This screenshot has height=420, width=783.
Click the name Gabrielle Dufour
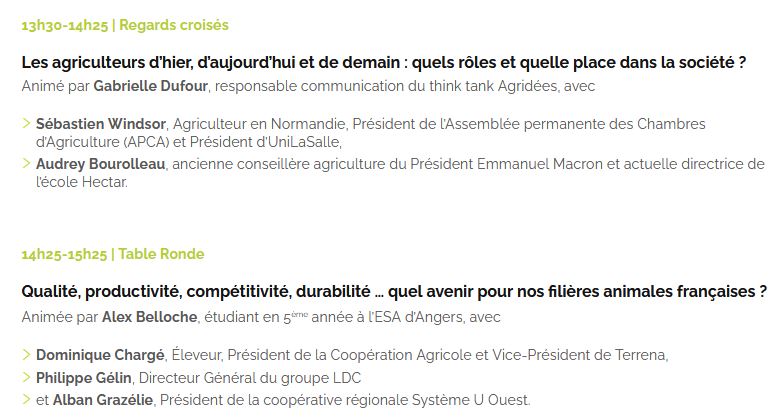point(150,86)
